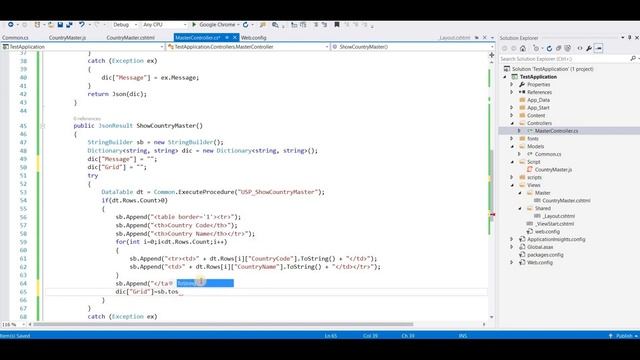
Task: Select MasterController.cs in Solution Explorer
Action: [x=556, y=131]
